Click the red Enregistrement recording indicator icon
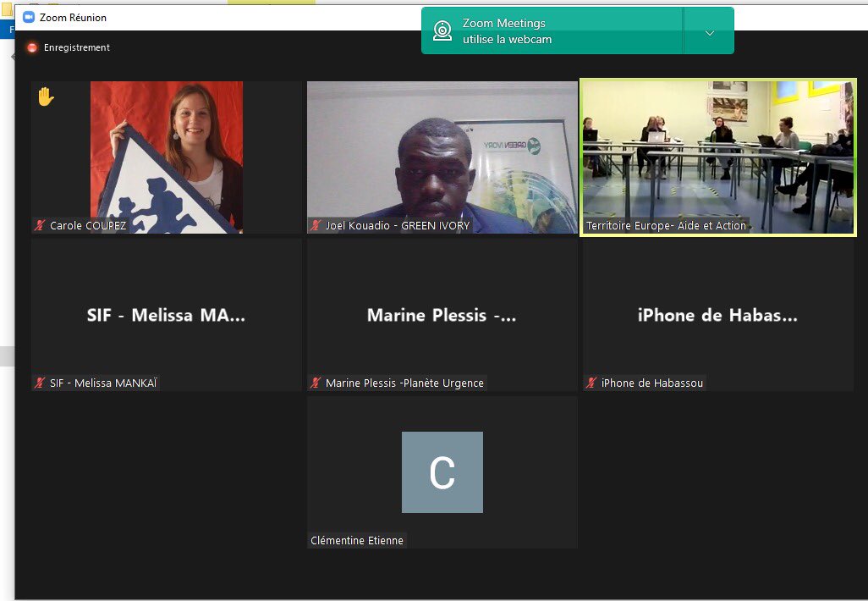 click(32, 47)
